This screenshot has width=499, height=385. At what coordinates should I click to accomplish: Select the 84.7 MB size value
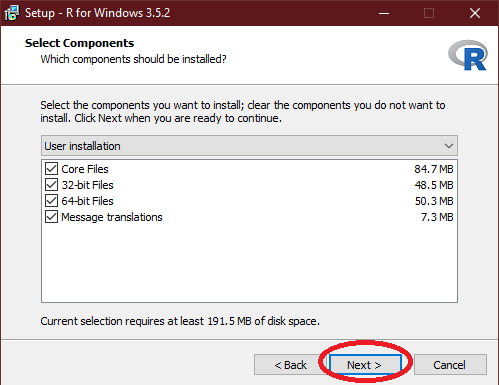[434, 169]
